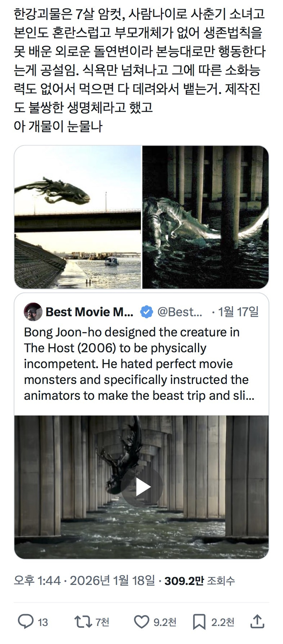This screenshot has height=644, width=283.
Task: Open the Best Movie M... account name
Action: tap(90, 312)
